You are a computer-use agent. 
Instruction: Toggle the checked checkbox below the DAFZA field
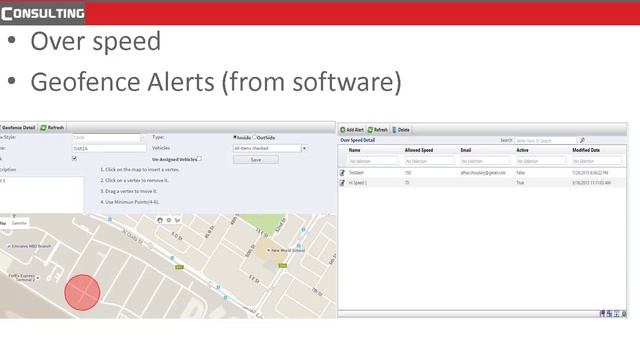coord(74,158)
